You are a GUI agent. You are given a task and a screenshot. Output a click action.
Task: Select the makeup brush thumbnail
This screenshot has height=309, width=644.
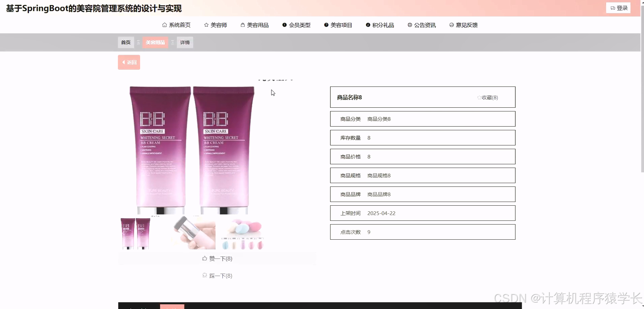tap(194, 233)
